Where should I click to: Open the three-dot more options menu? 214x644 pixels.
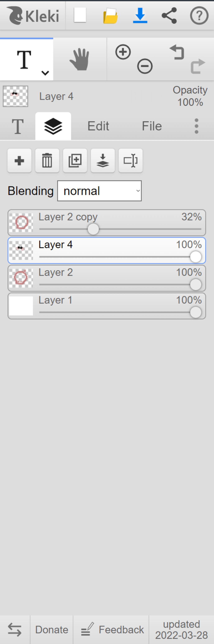pyautogui.click(x=196, y=126)
